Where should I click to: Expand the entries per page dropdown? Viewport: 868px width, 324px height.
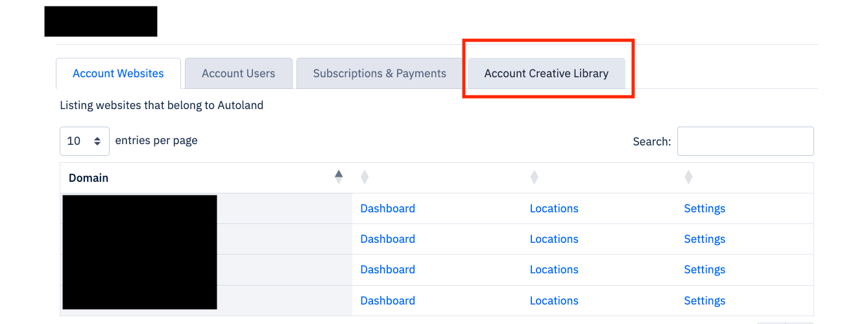click(84, 141)
